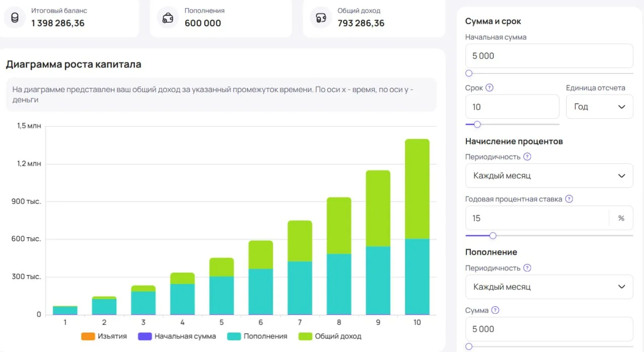Toggle Начальная сумма series in chart legend

point(177,336)
